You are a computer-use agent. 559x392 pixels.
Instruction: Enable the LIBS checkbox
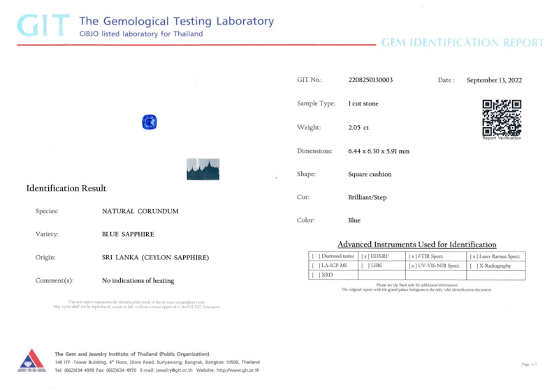[x=365, y=266]
